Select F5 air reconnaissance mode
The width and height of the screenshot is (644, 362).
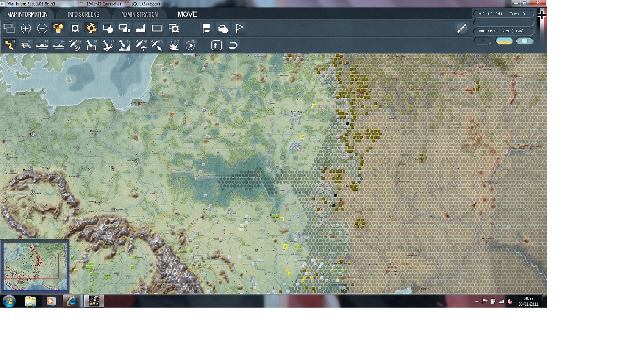point(75,45)
